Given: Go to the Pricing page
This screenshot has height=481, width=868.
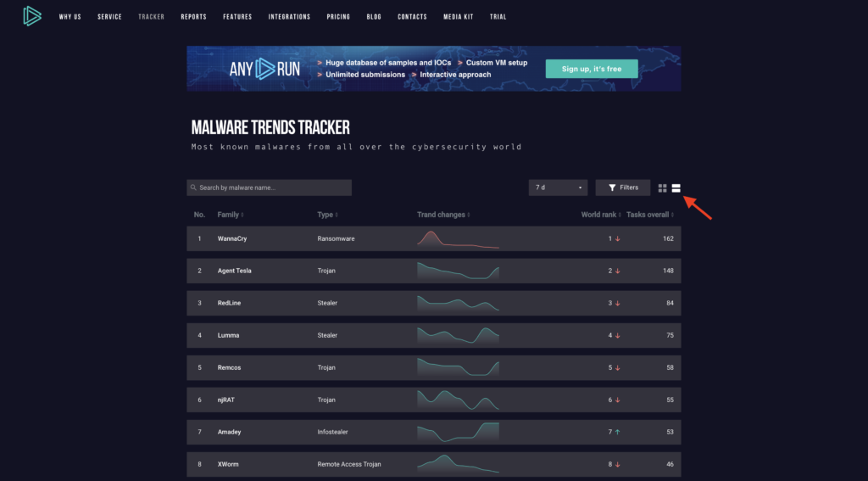Looking at the screenshot, I should click(x=338, y=17).
